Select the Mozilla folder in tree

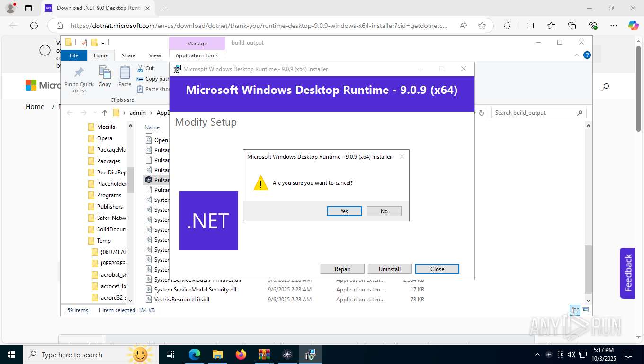tap(106, 127)
